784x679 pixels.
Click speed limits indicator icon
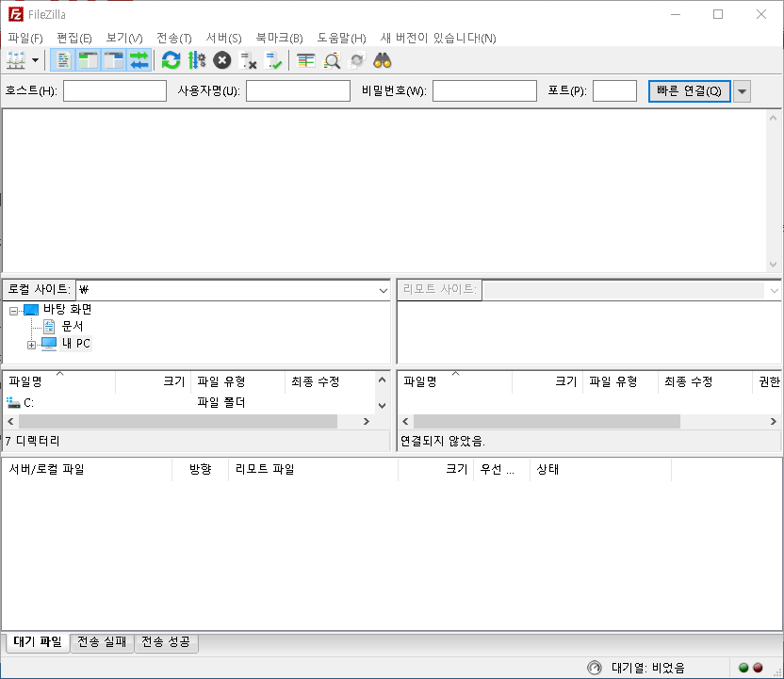tap(594, 668)
